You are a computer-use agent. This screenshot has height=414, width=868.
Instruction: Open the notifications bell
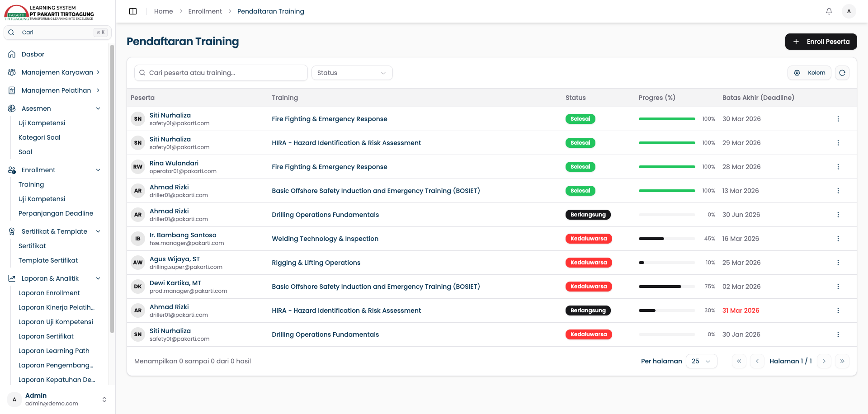click(x=829, y=11)
